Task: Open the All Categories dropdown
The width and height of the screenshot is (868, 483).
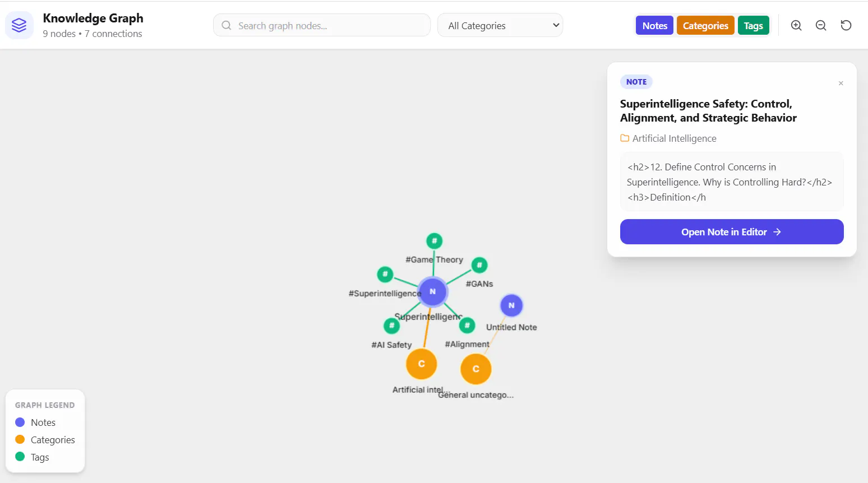Action: click(x=500, y=25)
